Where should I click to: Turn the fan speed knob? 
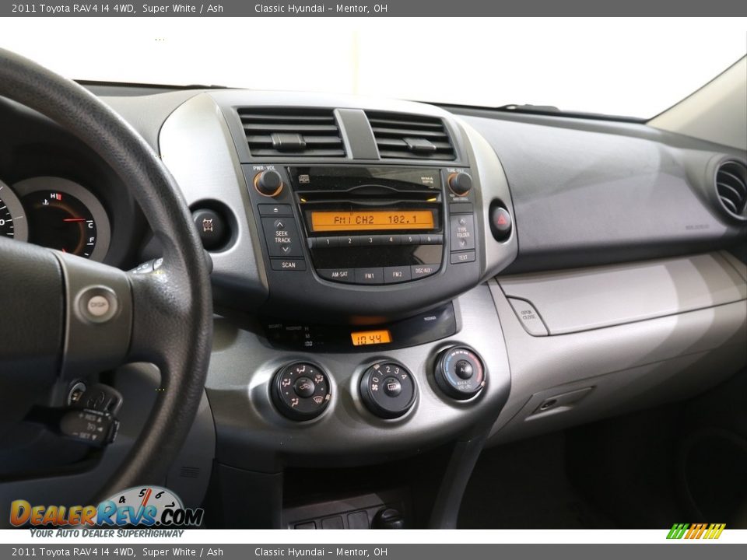coord(388,390)
